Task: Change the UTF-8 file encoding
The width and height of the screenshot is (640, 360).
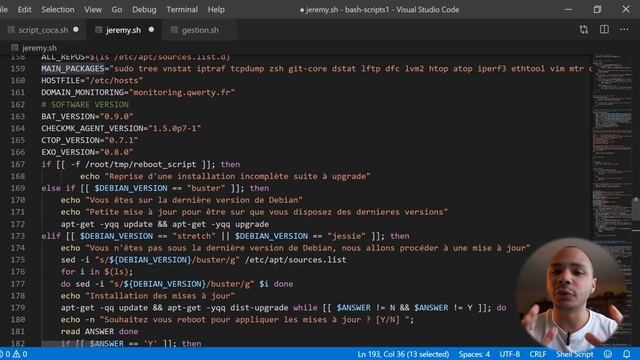Action: tap(510, 354)
